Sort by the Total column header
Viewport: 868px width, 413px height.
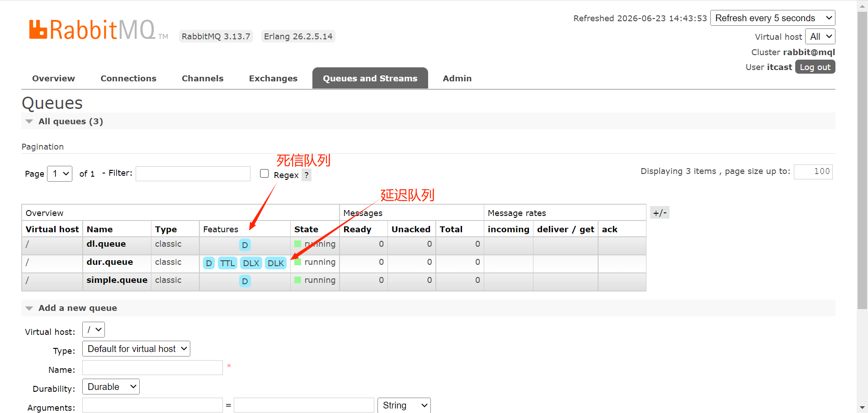click(x=451, y=229)
